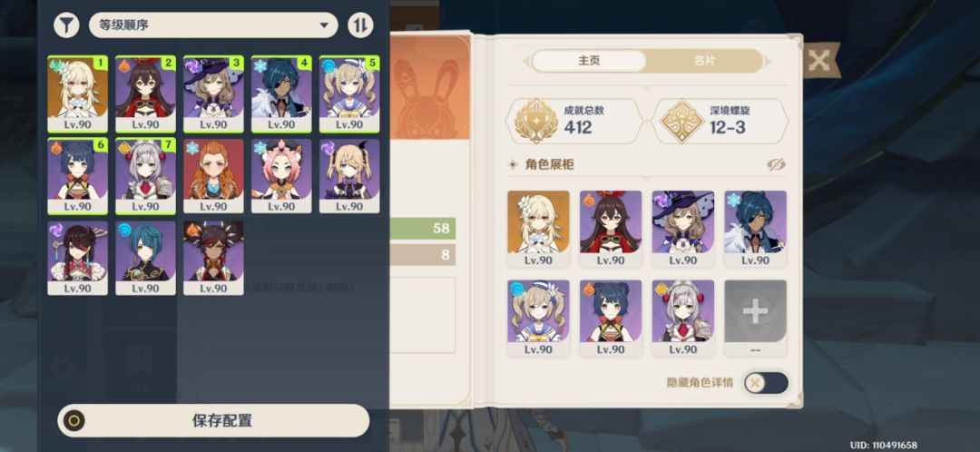Deselect the character numbered 7 in the list
The image size is (980, 452).
145,176
